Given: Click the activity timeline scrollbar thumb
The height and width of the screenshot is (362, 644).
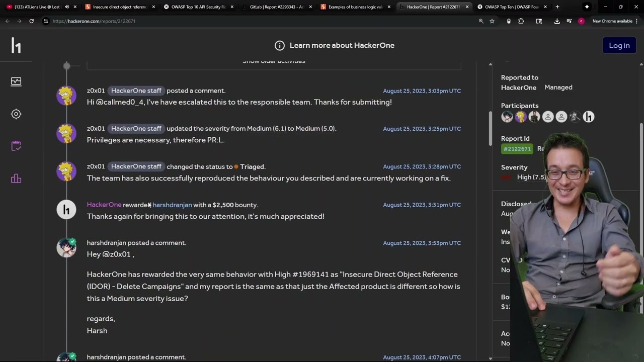Looking at the screenshot, I should pos(491,128).
